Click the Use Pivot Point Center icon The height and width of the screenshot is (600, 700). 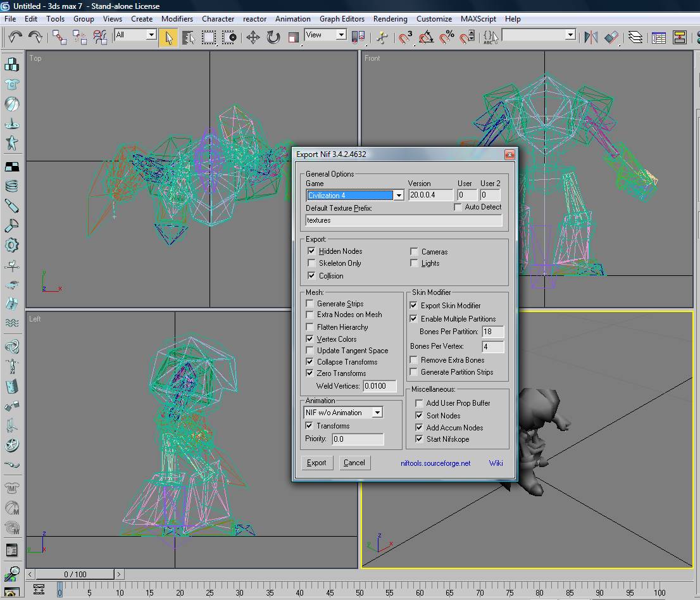click(358, 37)
